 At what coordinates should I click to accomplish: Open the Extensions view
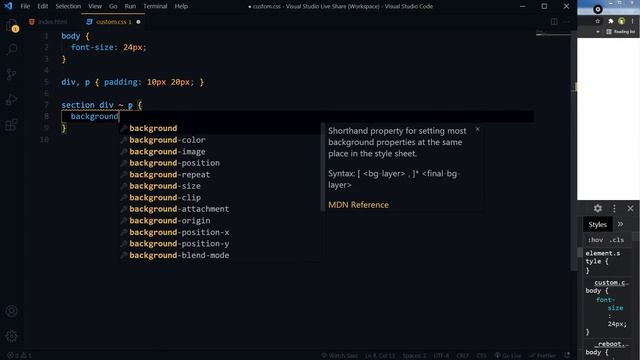[x=11, y=124]
